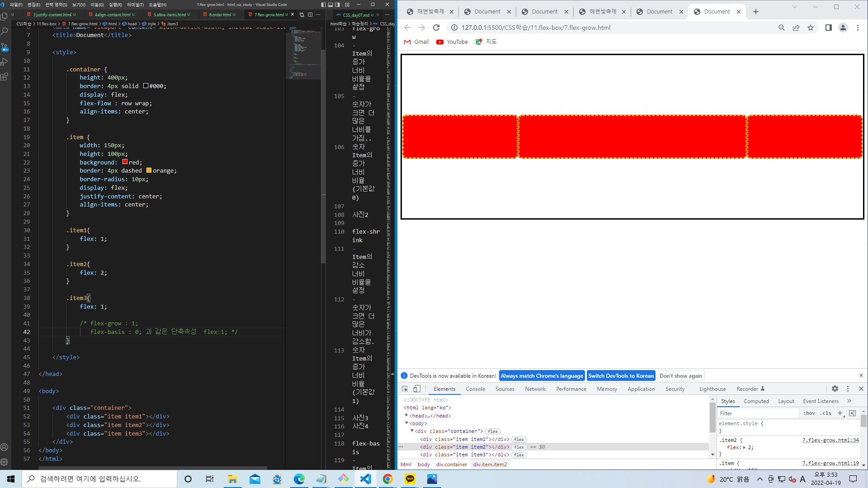Open a new Chrome tab
The height and width of the screenshot is (488, 868).
[x=756, y=12]
